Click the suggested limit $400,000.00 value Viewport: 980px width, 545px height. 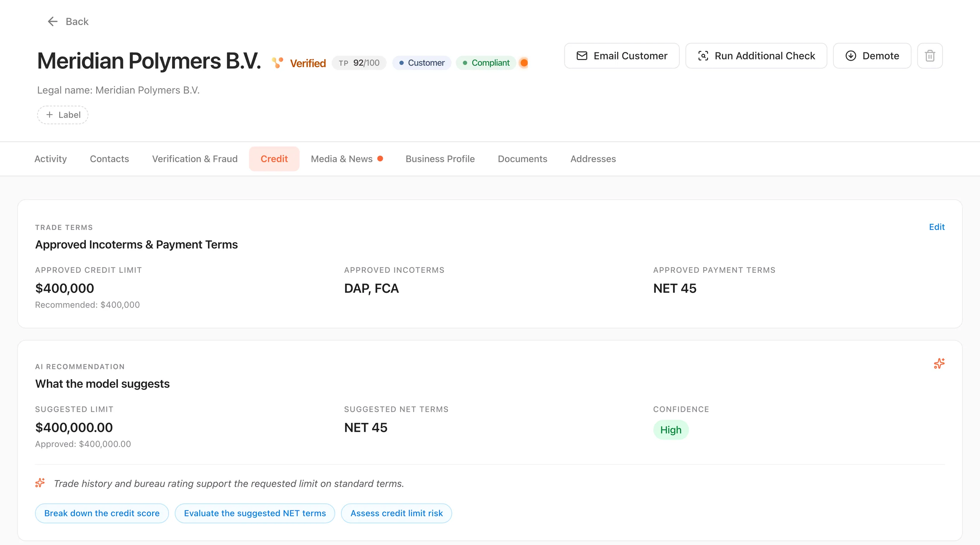74,427
